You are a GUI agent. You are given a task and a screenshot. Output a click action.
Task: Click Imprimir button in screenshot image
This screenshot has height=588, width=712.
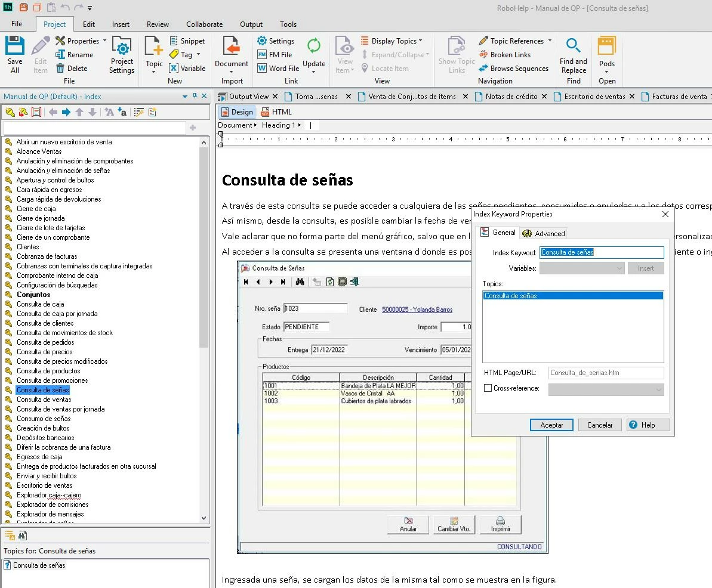click(500, 524)
